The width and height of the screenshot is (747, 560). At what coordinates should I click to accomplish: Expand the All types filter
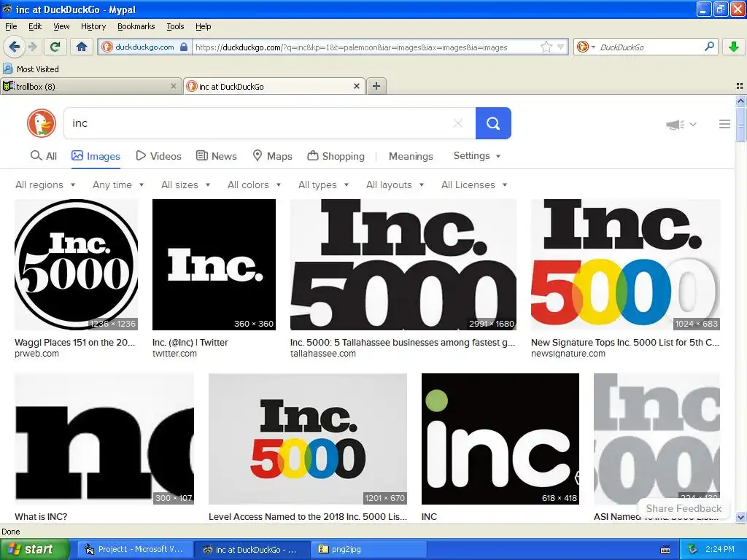(x=323, y=184)
